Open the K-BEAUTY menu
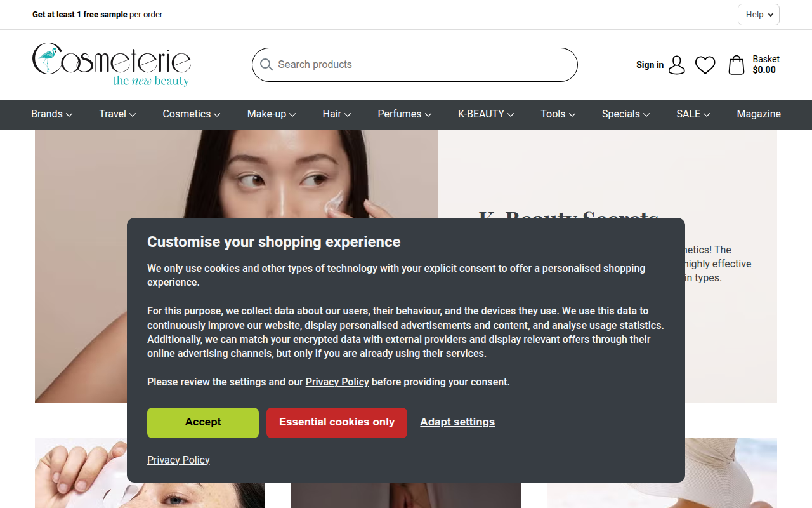The height and width of the screenshot is (508, 812). 486,114
